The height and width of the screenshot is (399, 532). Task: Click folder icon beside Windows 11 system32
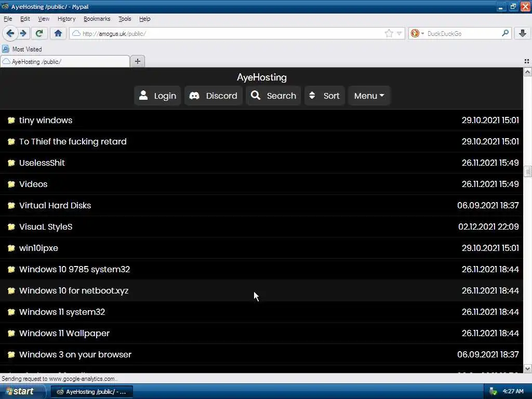coord(11,312)
